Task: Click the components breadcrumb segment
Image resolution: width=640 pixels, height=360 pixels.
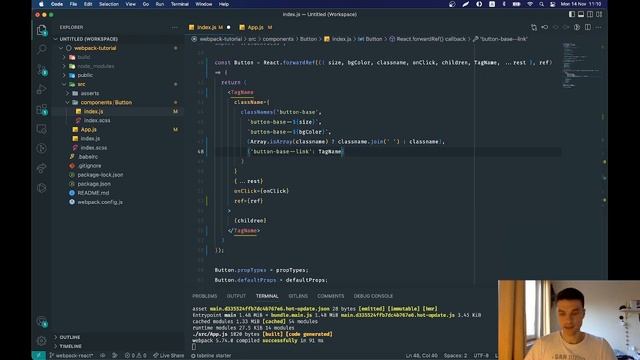Action: (x=278, y=39)
